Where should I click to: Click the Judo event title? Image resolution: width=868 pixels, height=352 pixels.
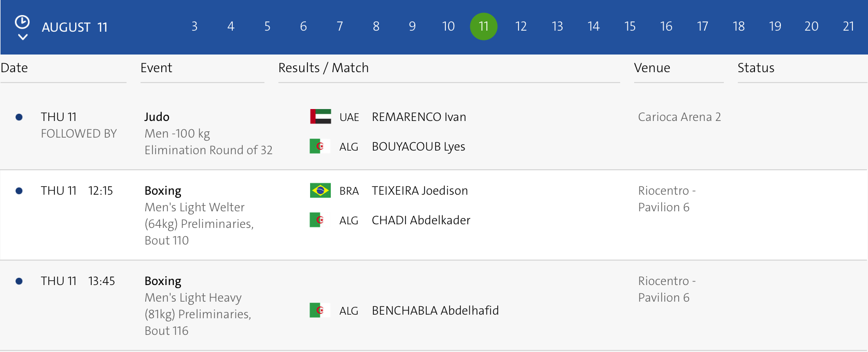(x=157, y=117)
